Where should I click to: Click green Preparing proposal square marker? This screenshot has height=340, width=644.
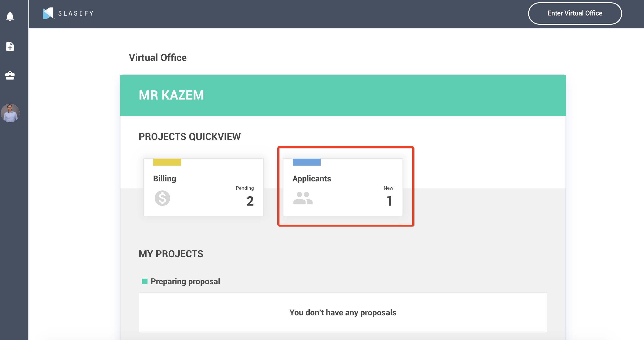[x=144, y=281]
